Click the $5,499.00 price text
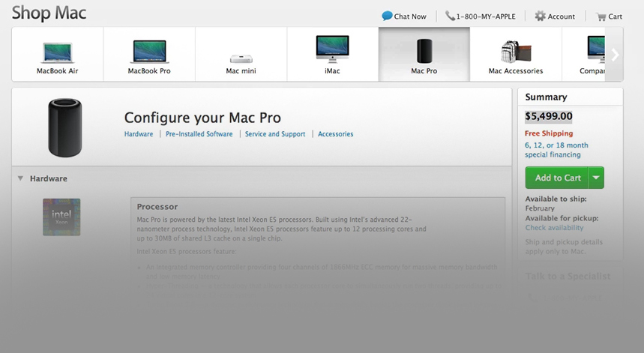This screenshot has width=644, height=353. tap(548, 116)
